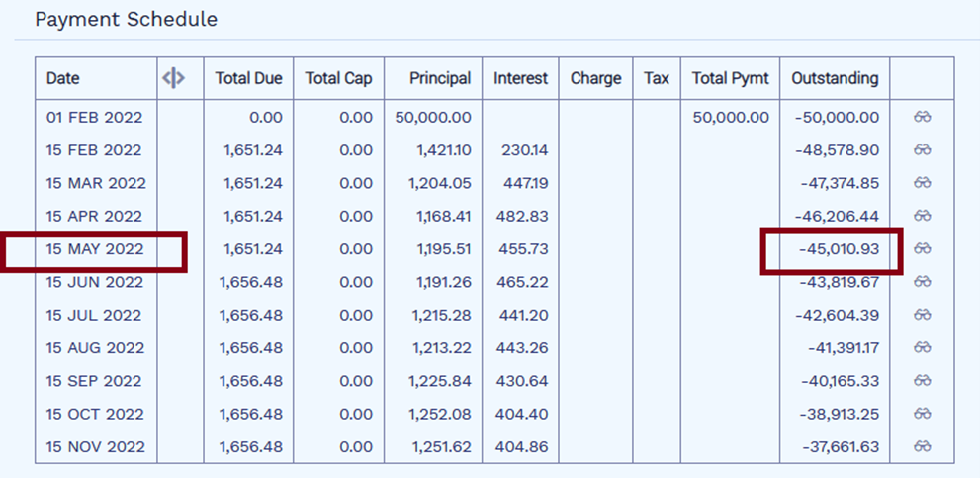This screenshot has height=479, width=980.
Task: Click glasses icon for 01 FEB 2022 row
Action: 922,117
